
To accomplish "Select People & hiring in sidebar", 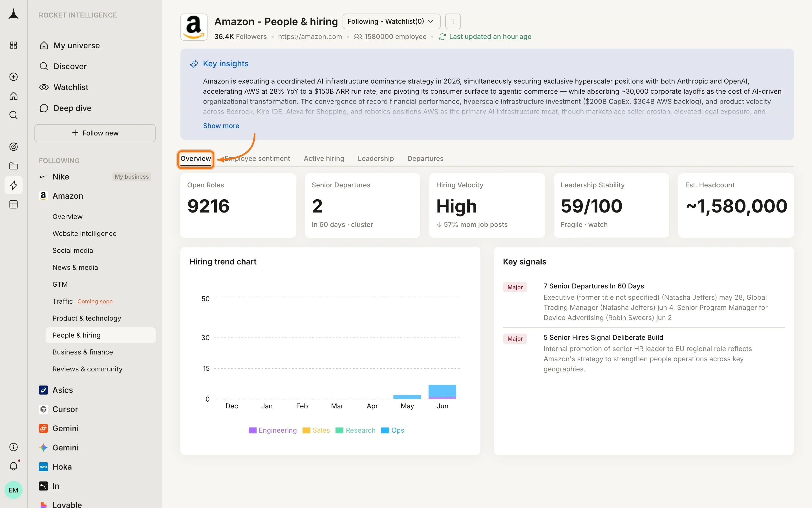I will [x=101, y=335].
